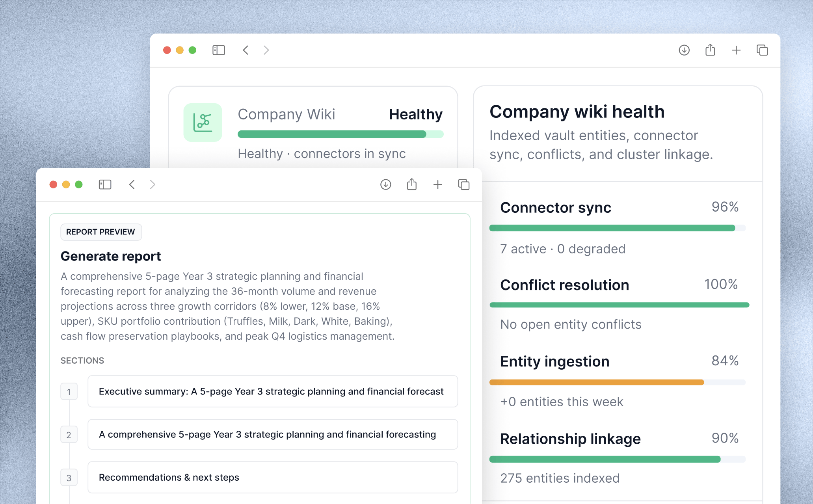Click section number 2 marker
Screen dimensions: 813x504
(x=69, y=435)
